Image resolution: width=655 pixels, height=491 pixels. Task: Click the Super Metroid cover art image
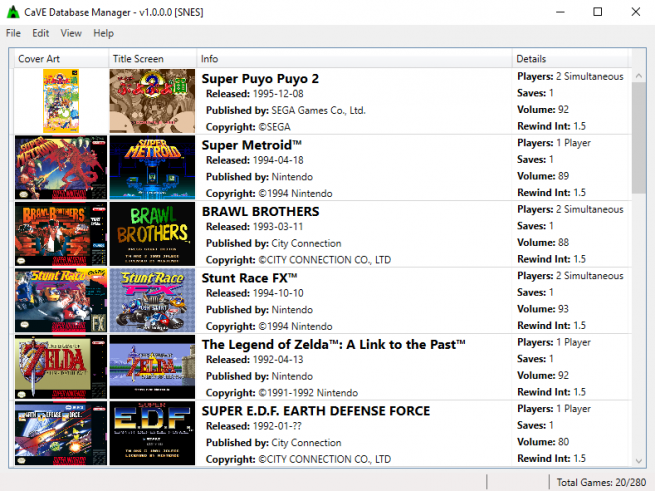pyautogui.click(x=60, y=167)
